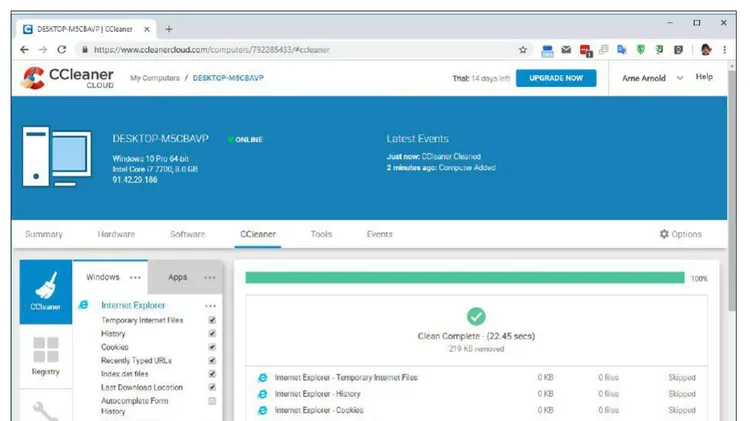Open the Registry sidebar section
Image resolution: width=750 pixels, height=421 pixels.
tap(46, 356)
